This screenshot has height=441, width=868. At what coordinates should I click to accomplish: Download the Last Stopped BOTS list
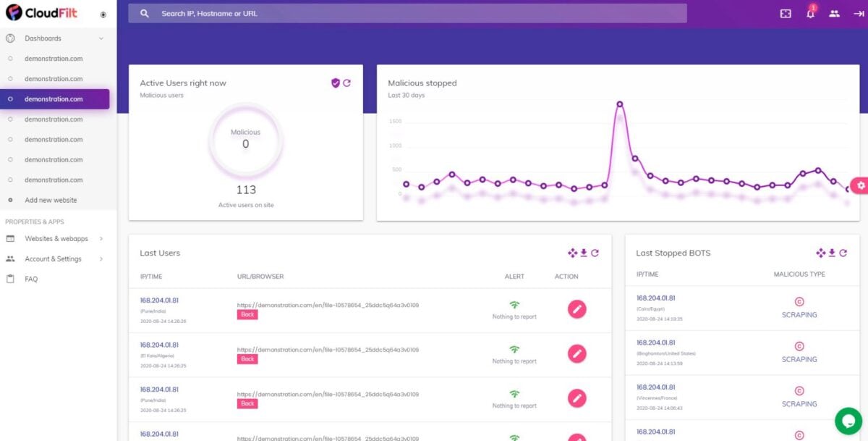click(832, 253)
